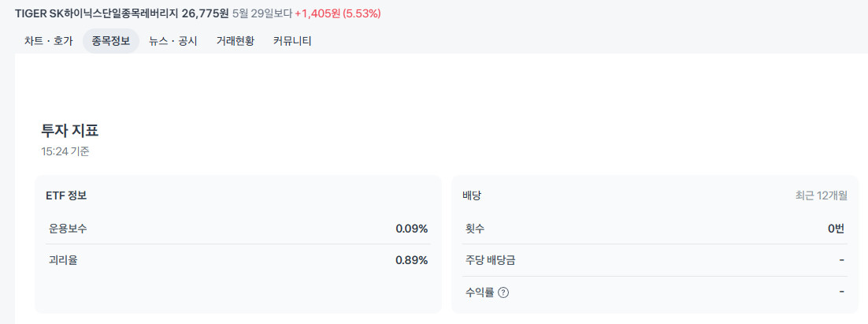Select the 종목정보 tab
The width and height of the screenshot is (868, 324).
pyautogui.click(x=111, y=41)
